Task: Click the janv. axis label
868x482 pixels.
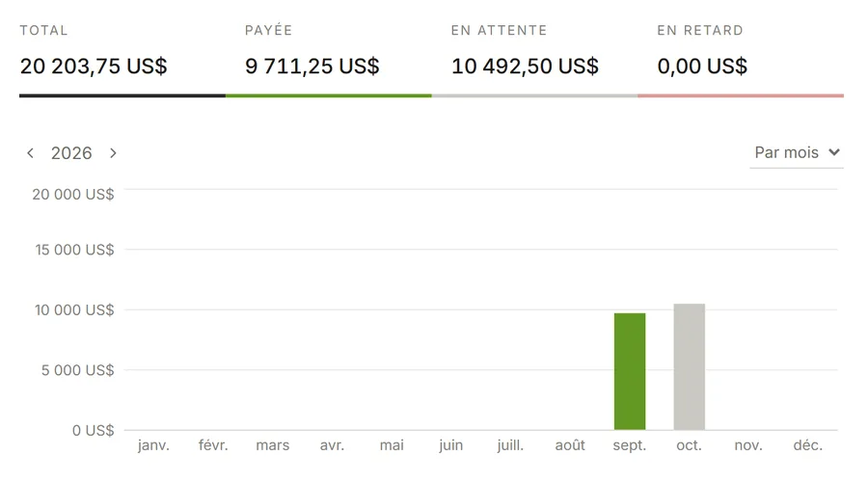Action: (x=153, y=445)
